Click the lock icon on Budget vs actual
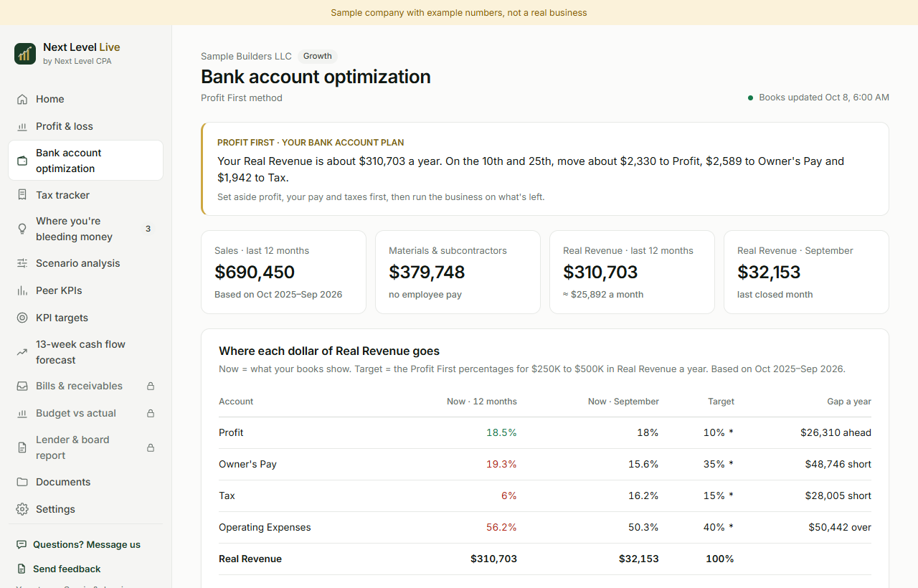Image resolution: width=918 pixels, height=588 pixels. coord(151,413)
